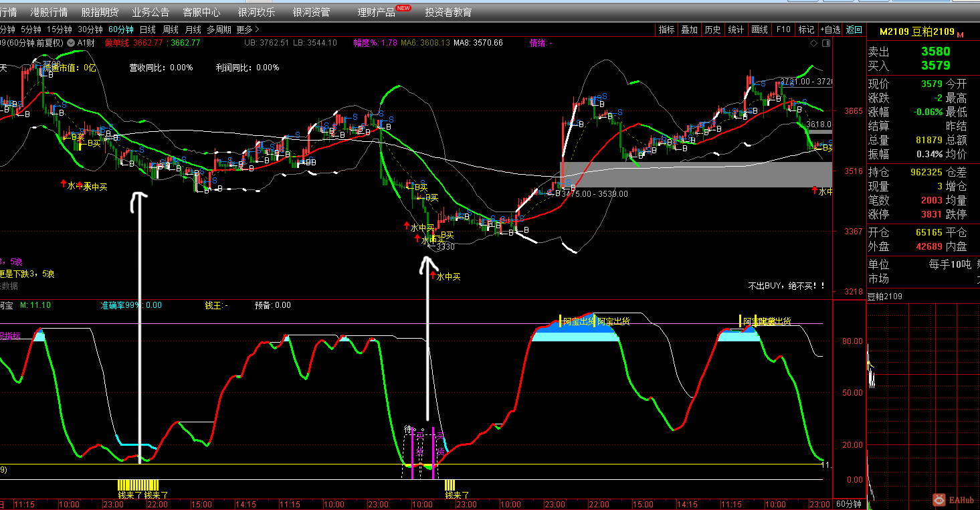Click the MA8: 3570.66 reading
The width and height of the screenshot is (980, 510).
(478, 43)
